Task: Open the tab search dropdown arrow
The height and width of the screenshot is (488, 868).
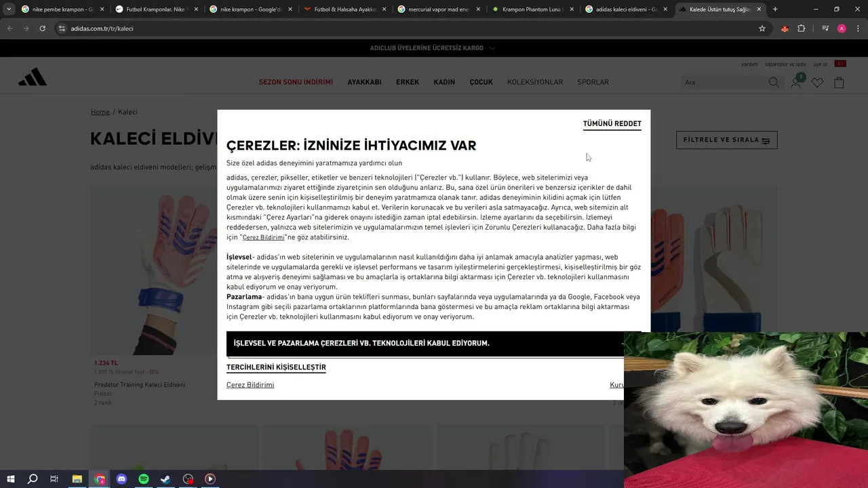Action: click(9, 9)
